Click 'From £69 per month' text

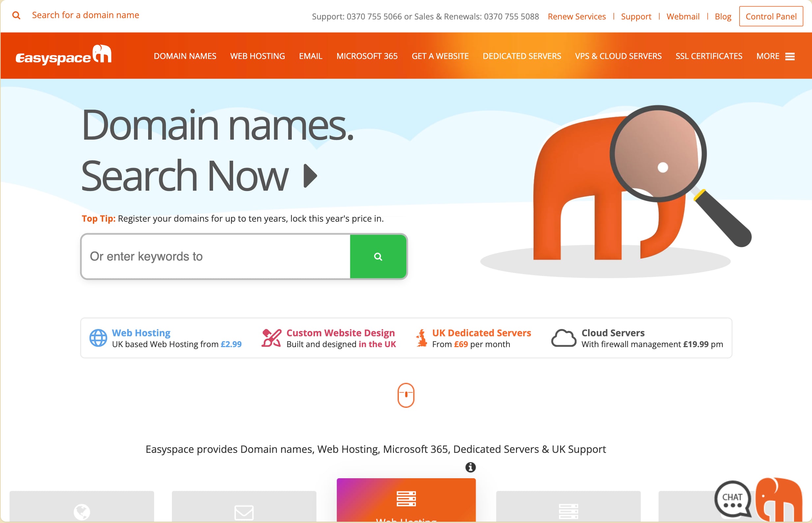pyautogui.click(x=471, y=344)
